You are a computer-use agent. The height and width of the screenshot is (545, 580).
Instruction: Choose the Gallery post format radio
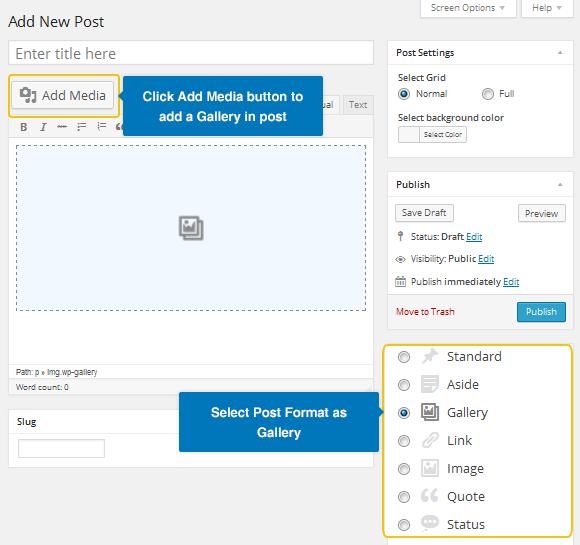pos(404,413)
